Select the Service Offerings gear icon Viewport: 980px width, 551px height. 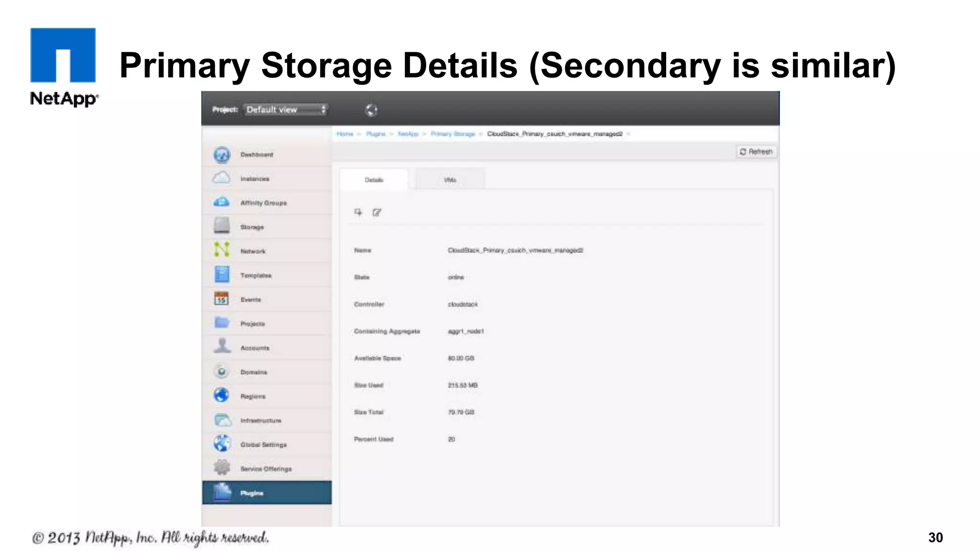pyautogui.click(x=222, y=467)
